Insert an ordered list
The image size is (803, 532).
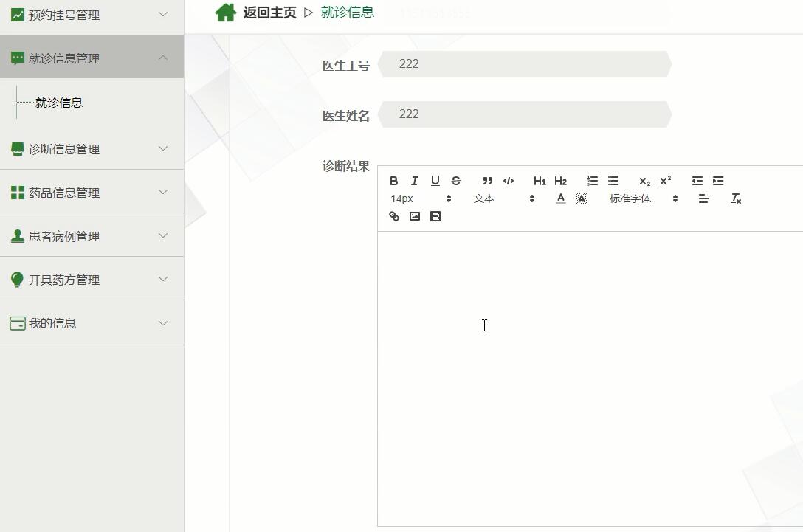(x=592, y=181)
